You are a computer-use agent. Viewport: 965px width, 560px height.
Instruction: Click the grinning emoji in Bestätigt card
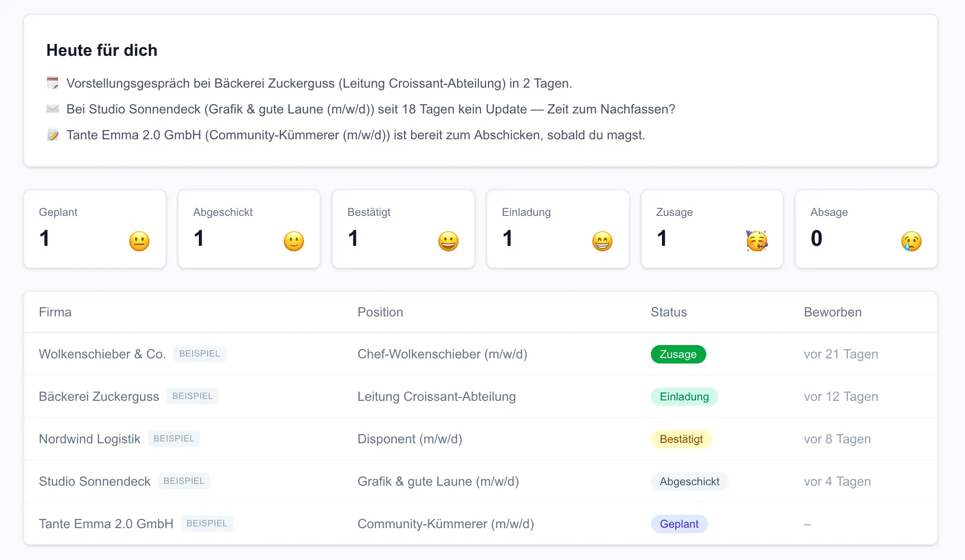click(448, 241)
